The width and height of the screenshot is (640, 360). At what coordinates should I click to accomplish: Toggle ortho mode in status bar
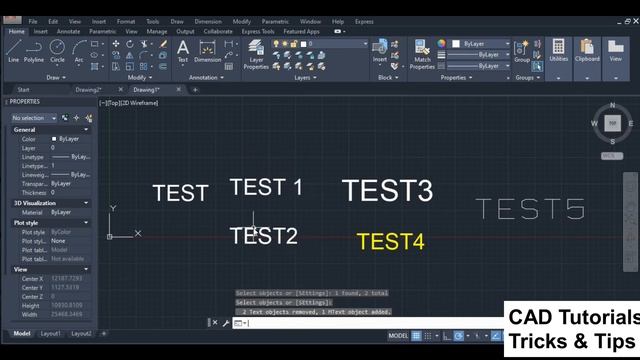[447, 336]
